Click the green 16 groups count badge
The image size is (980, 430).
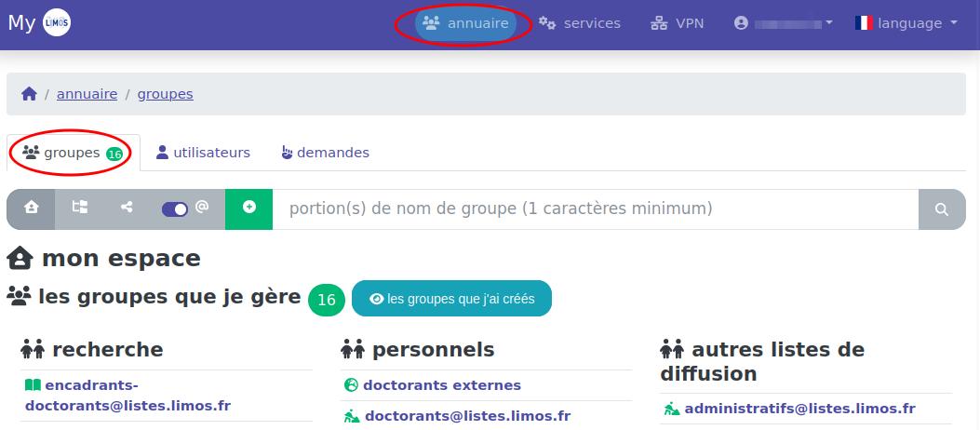click(327, 300)
